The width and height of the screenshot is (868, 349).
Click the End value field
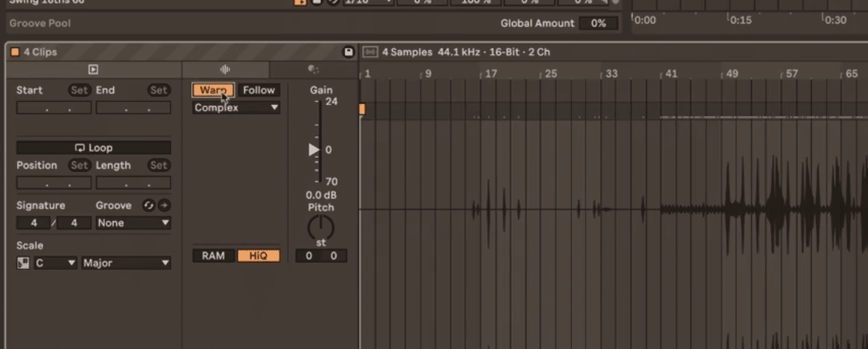[133, 108]
